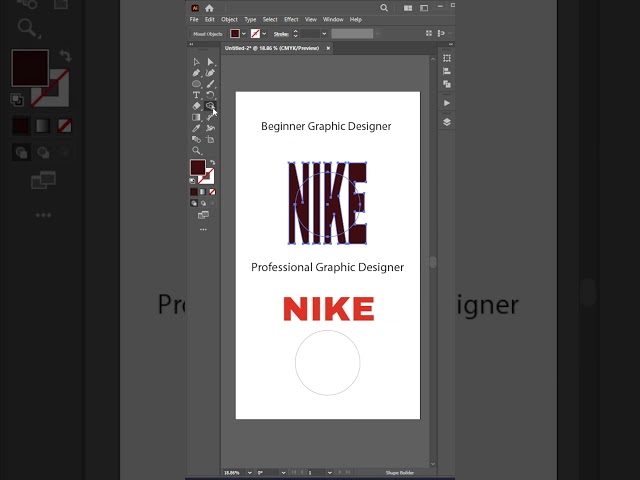
Task: Select the Zoom tool in toolbar
Action: [196, 150]
